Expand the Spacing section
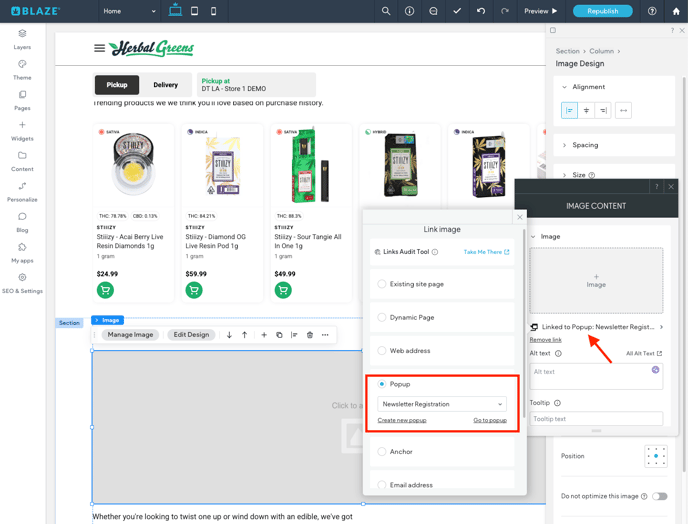Viewport: 688px width, 524px height. click(585, 145)
